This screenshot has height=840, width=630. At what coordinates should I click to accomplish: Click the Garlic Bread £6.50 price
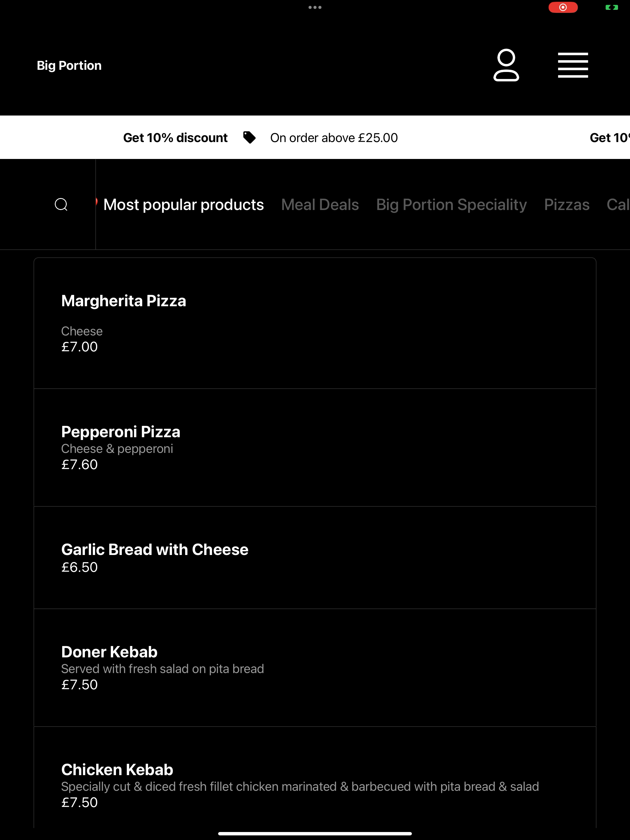79,567
